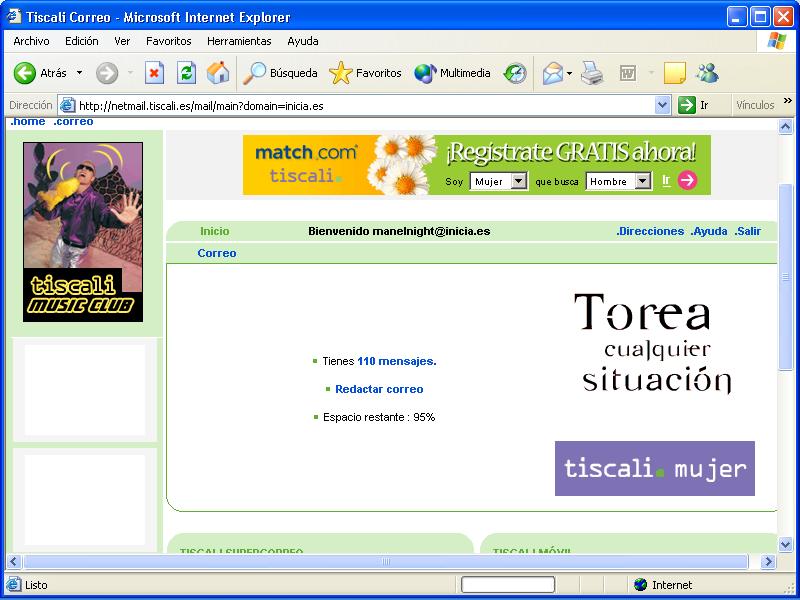800x600 pixels.
Task: Open the tiscali mujer banner
Action: [x=655, y=468]
